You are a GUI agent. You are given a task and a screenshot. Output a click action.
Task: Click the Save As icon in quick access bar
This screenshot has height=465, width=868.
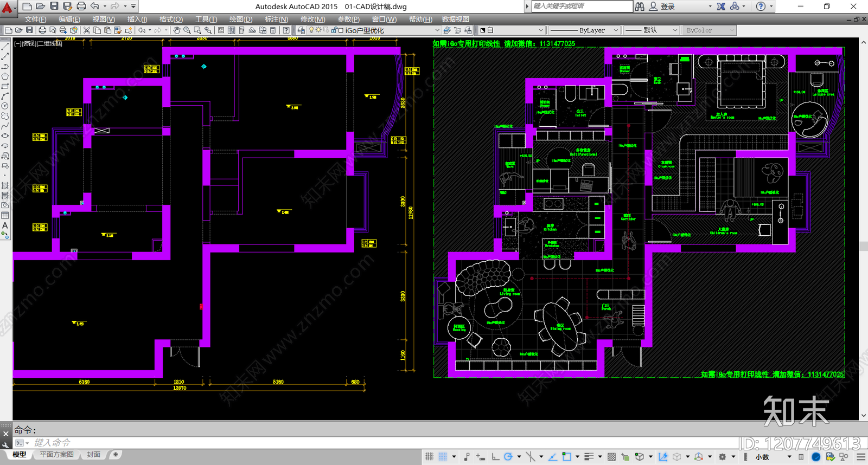pos(68,6)
